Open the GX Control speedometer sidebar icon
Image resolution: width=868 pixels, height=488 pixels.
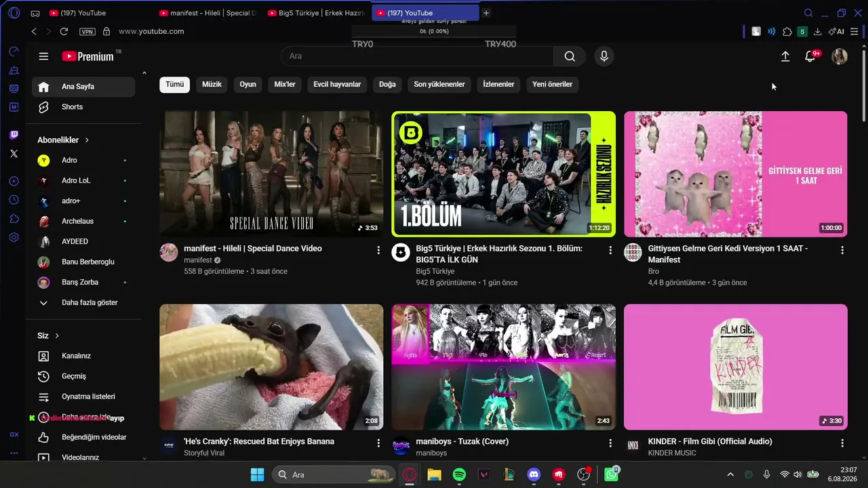point(14,52)
